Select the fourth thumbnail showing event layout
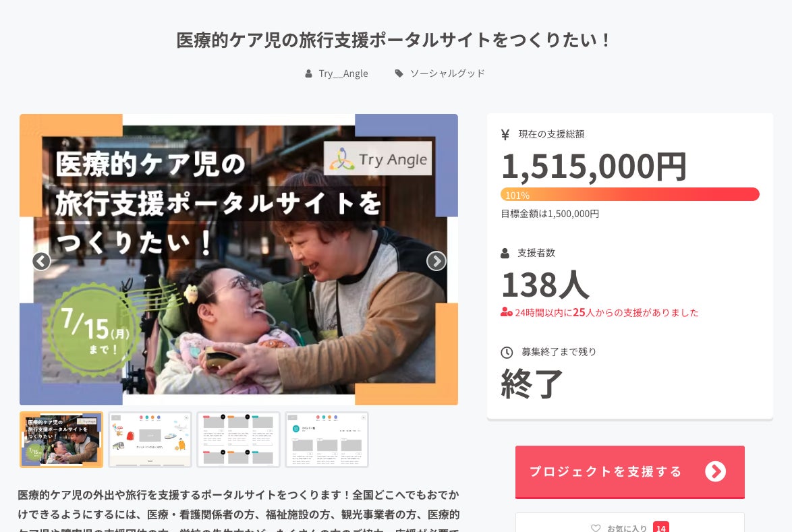The width and height of the screenshot is (792, 532). [327, 440]
